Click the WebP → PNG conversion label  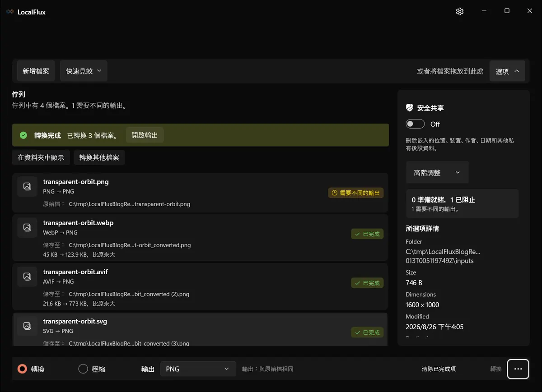click(60, 232)
